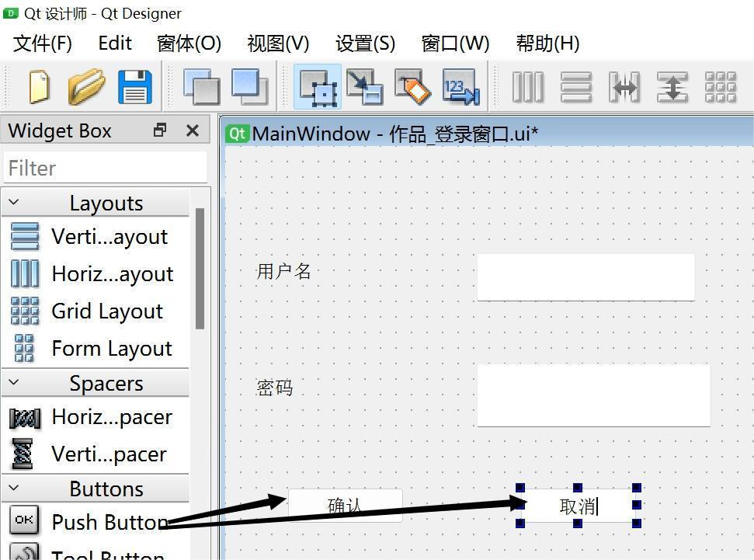Select the Vertical Layout widget

(x=96, y=236)
